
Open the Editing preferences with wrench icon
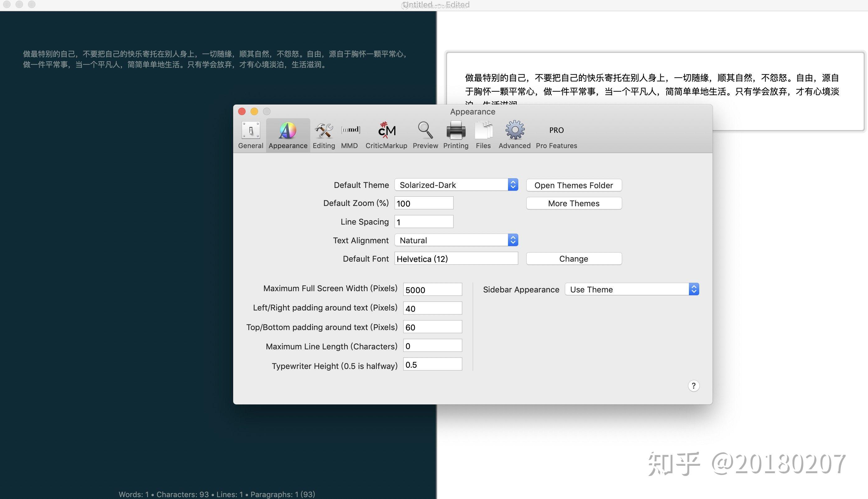click(x=323, y=135)
